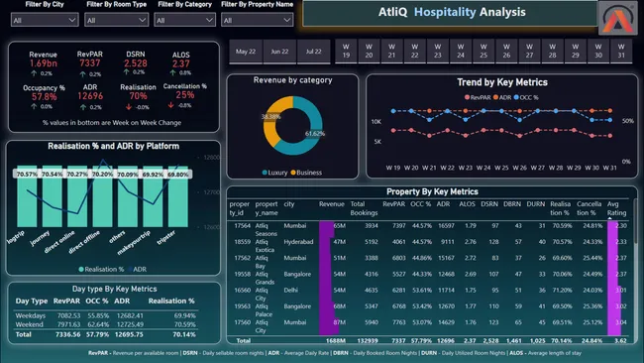This screenshot has width=644, height=363.
Task: Click the green up arrow under Revenue
Action: click(x=34, y=73)
